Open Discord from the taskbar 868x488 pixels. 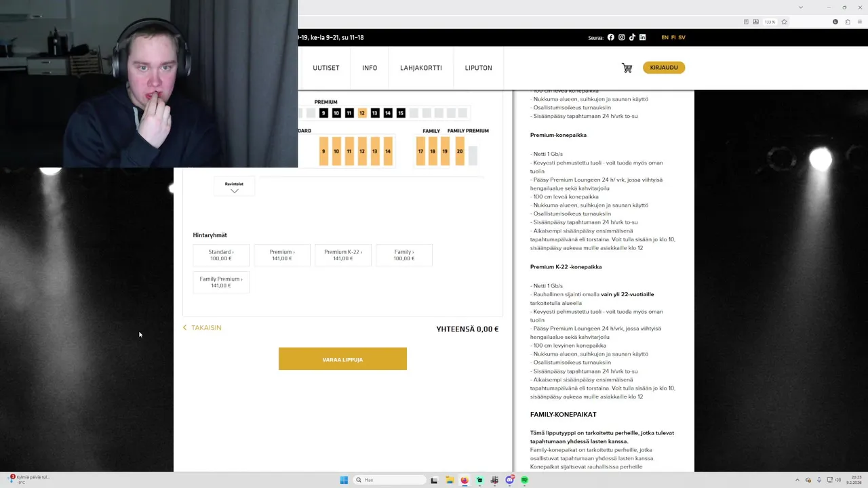click(509, 480)
